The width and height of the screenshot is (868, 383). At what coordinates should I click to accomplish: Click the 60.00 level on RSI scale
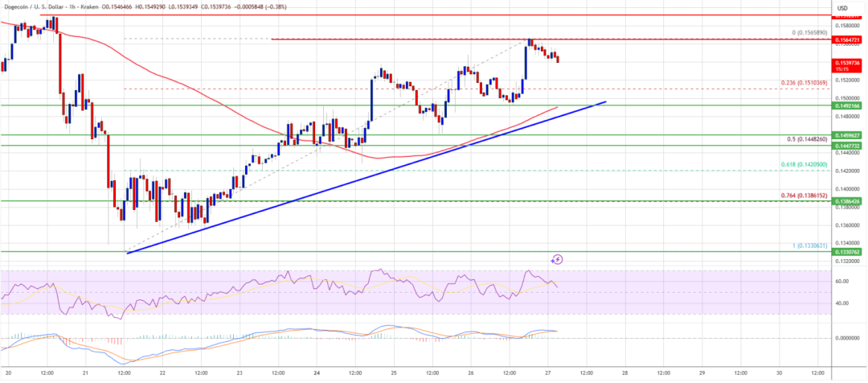(x=842, y=282)
